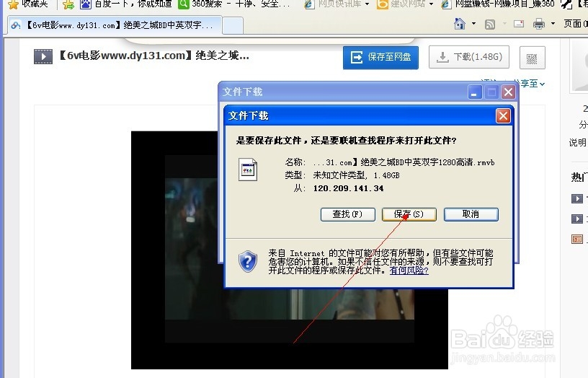
Task: Click the source address 120.209.141.34
Action: point(348,188)
